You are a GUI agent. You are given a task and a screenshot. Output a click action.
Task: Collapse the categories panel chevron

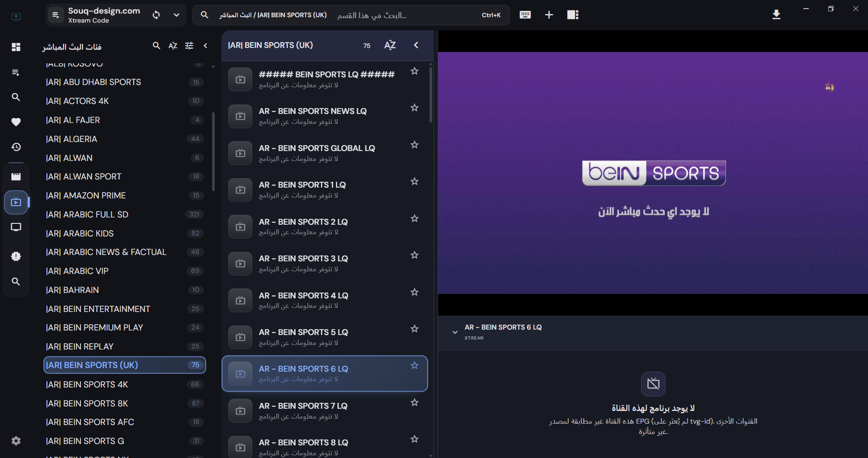point(205,46)
